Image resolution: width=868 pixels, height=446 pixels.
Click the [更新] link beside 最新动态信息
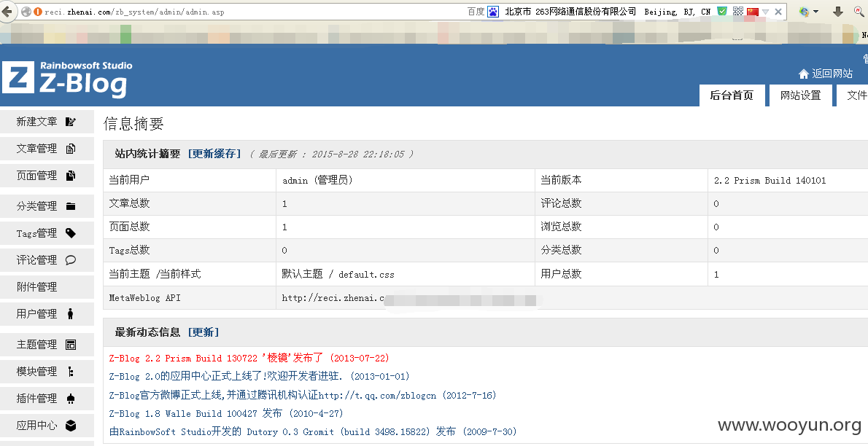pos(204,332)
